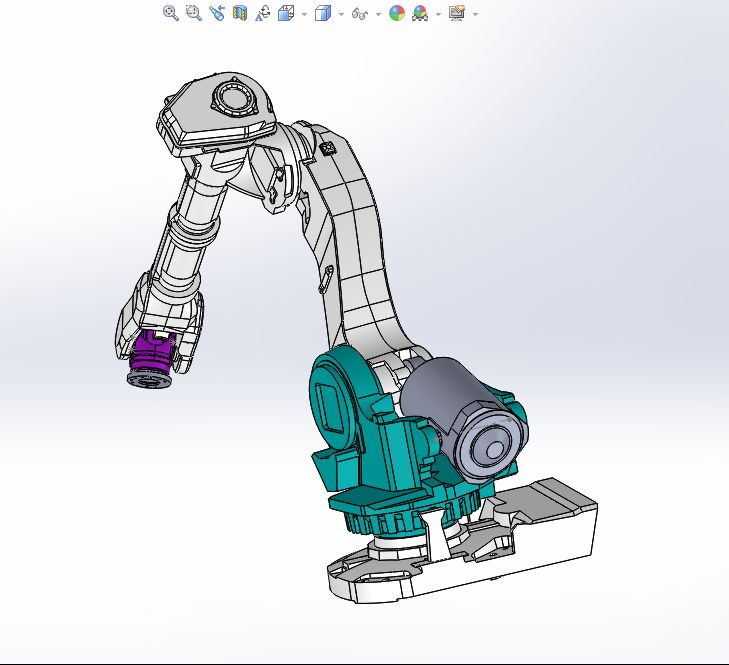Expand the View Settings dropdown arrow
Viewport: 729px width, 665px height.
coord(475,14)
